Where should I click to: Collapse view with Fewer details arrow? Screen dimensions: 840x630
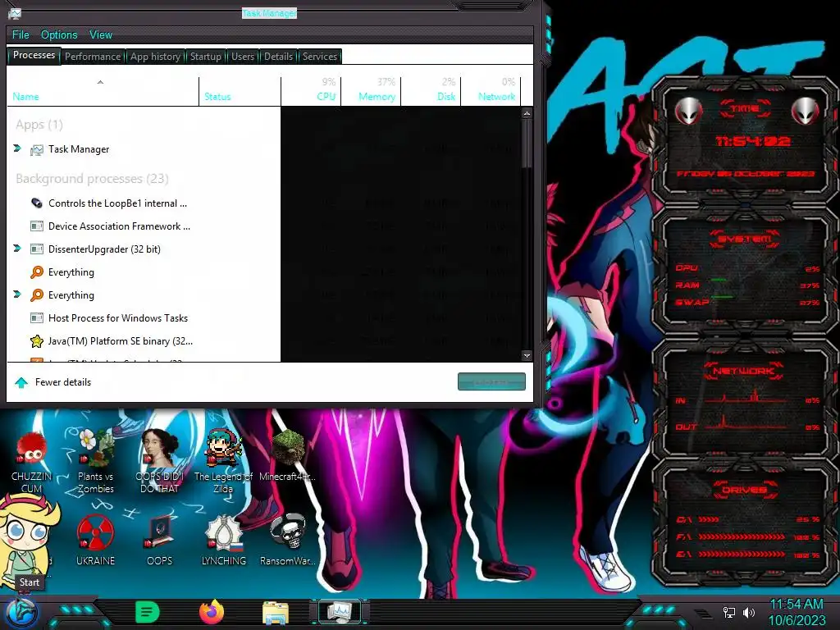point(21,382)
